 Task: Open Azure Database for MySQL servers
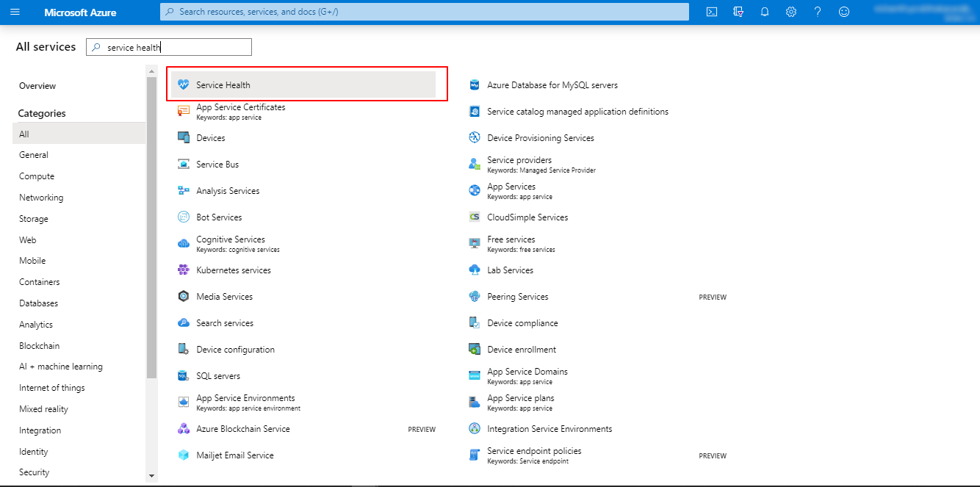pos(552,85)
